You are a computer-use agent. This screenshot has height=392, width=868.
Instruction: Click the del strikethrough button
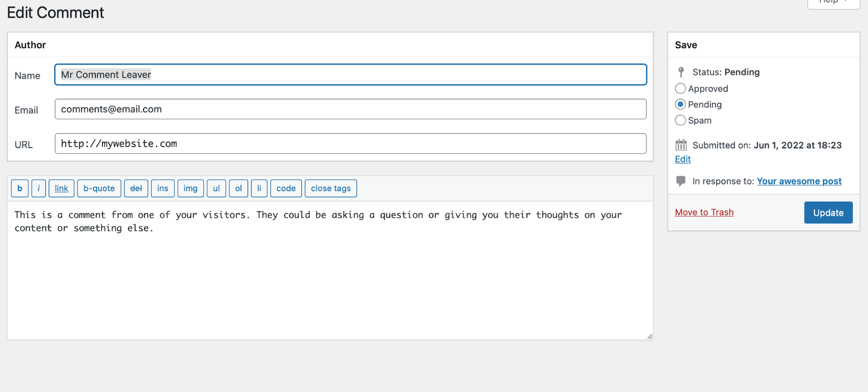point(136,188)
